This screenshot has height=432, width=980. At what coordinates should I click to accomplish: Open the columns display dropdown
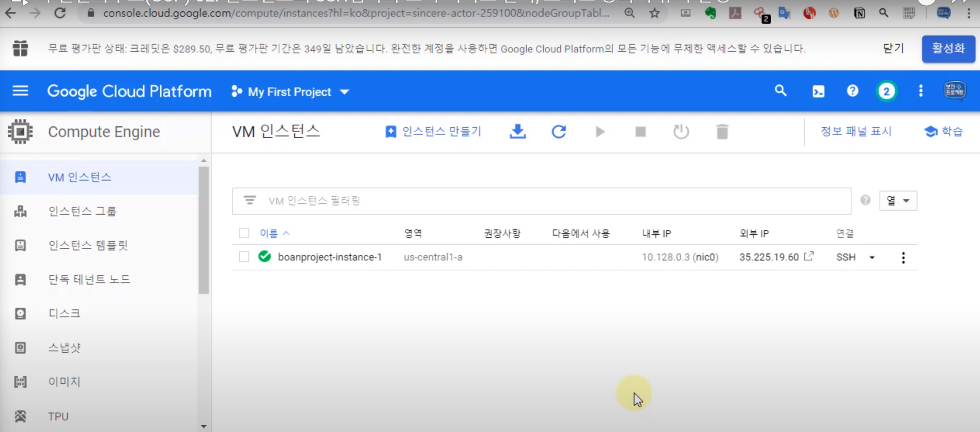(x=898, y=201)
